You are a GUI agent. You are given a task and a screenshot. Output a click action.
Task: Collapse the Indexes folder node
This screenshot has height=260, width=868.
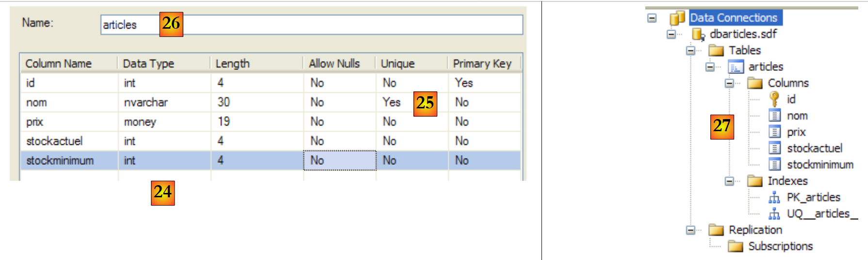[x=729, y=181]
